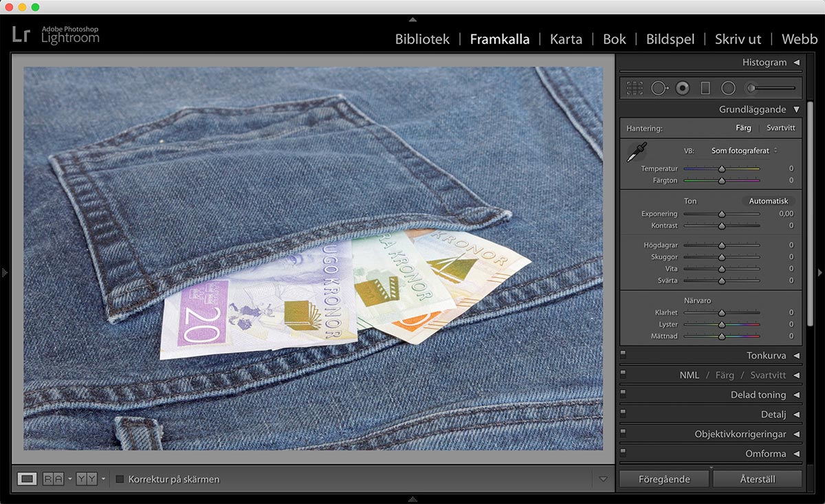Viewport: 825px width, 504px height.
Task: Apply Automatisk tone adjustment
Action: pyautogui.click(x=769, y=201)
